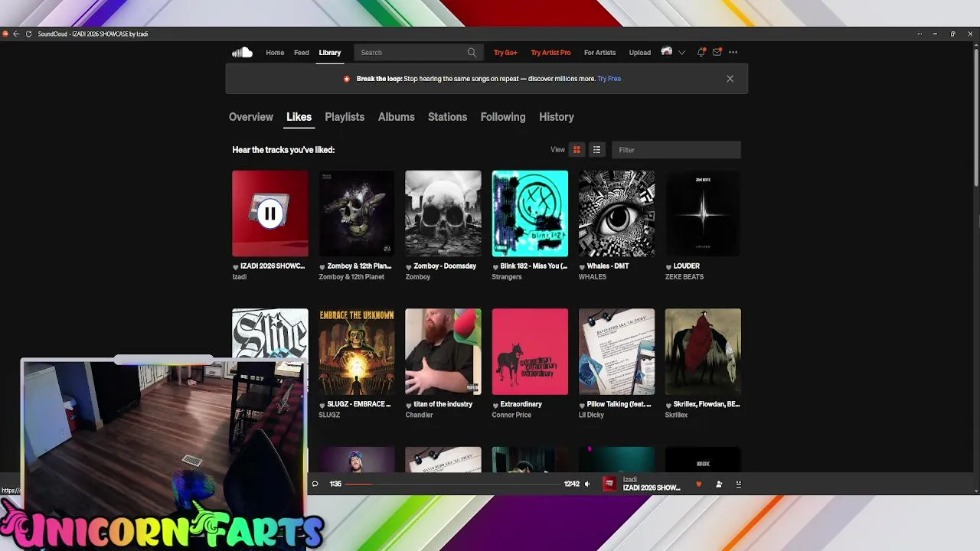The image size is (980, 551).
Task: Pause the IZADI 2026 SHOWCASE track
Action: (269, 214)
